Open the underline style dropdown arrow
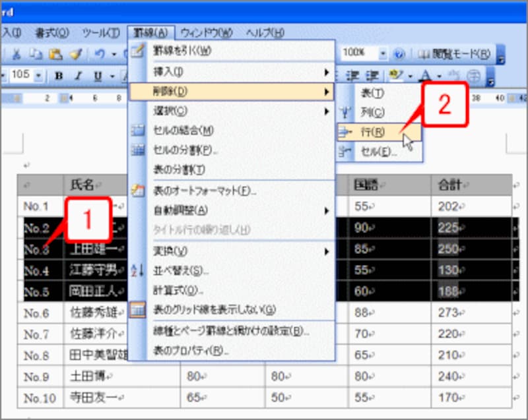The height and width of the screenshot is (420, 528). [112, 76]
